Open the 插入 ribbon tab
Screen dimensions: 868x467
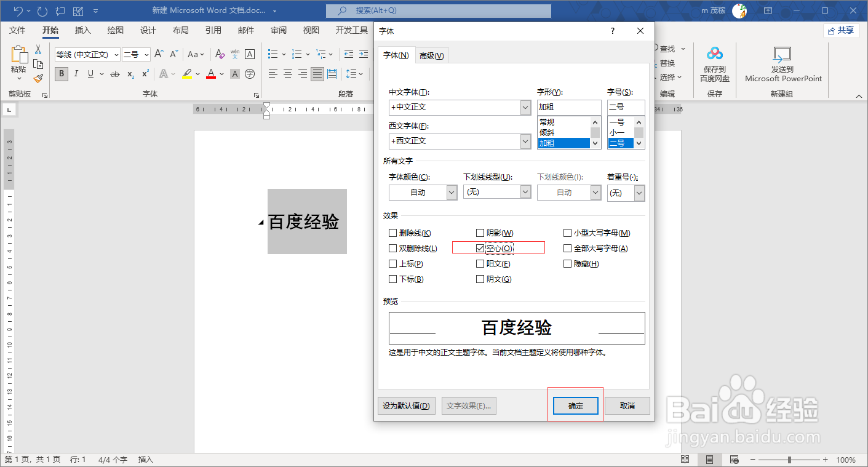pos(82,30)
